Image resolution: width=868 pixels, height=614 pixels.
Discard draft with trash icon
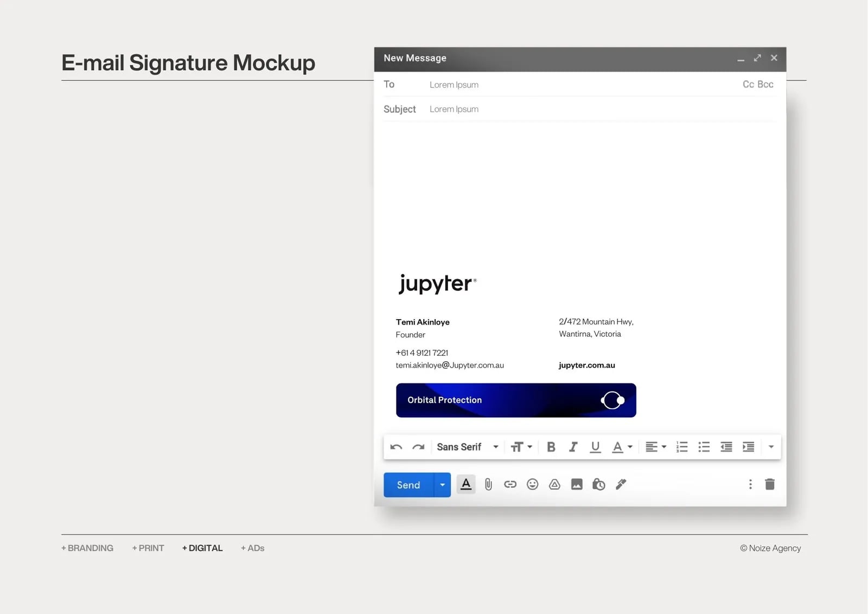770,484
